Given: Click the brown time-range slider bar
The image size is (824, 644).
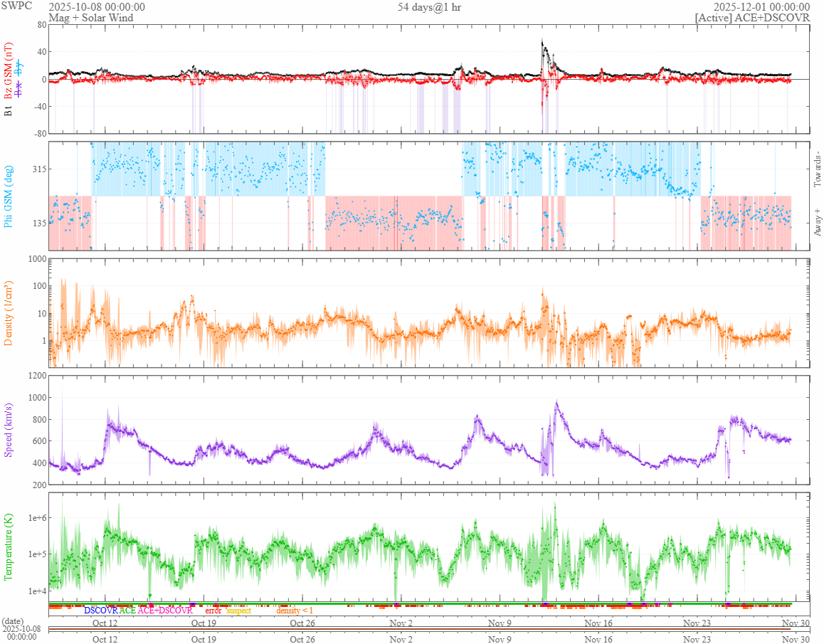Looking at the screenshot, I should (419, 629).
